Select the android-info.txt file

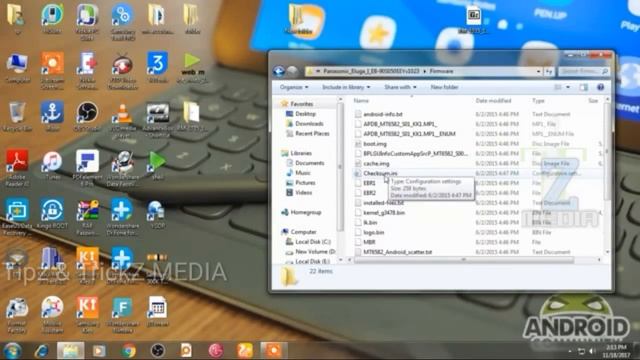(382, 114)
